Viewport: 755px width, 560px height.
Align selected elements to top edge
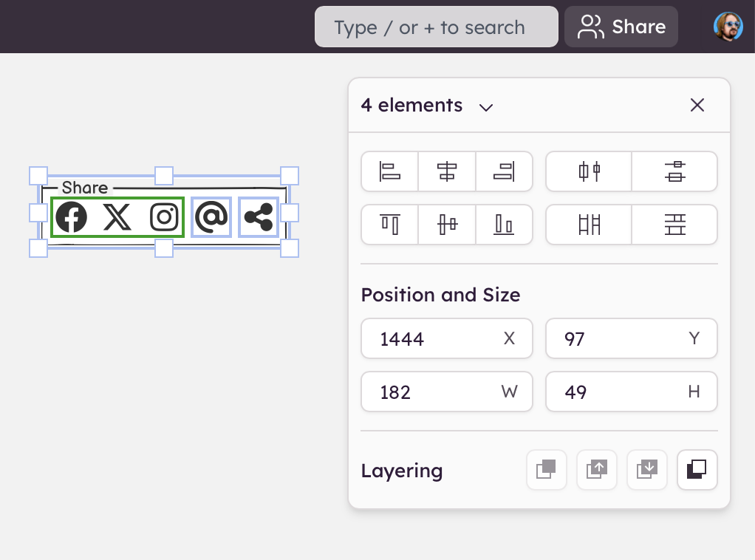pos(389,225)
